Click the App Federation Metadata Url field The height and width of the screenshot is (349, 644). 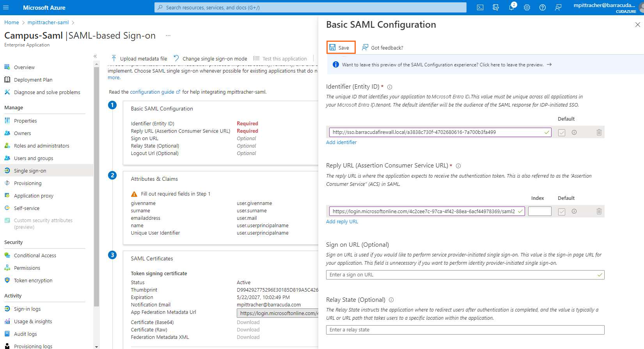click(278, 313)
